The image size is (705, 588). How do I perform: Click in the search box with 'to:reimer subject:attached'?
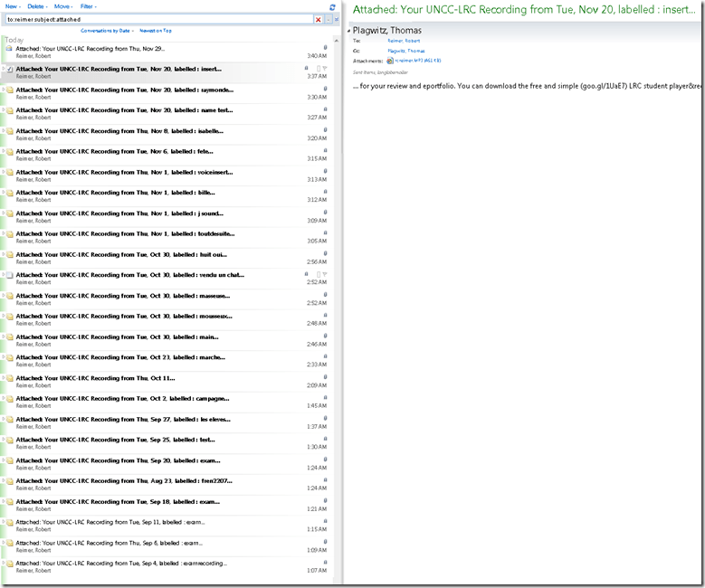click(x=154, y=19)
